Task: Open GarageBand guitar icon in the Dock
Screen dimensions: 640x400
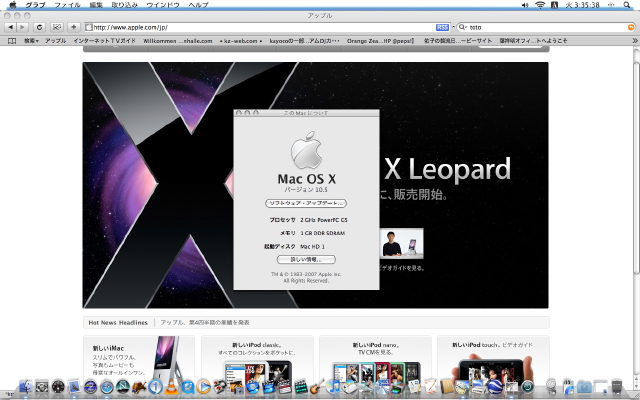Action: (x=317, y=386)
